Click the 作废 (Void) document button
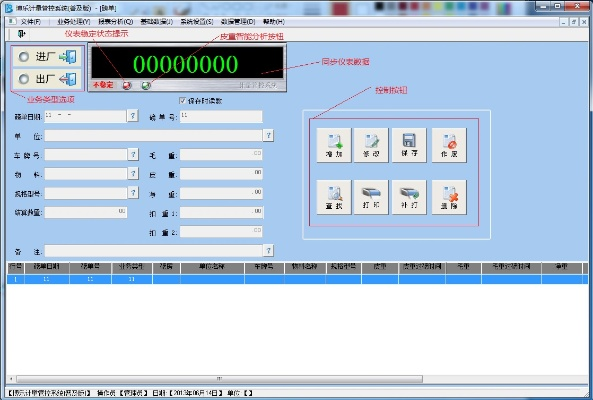Image resolution: width=593 pixels, height=400 pixels. tap(449, 145)
